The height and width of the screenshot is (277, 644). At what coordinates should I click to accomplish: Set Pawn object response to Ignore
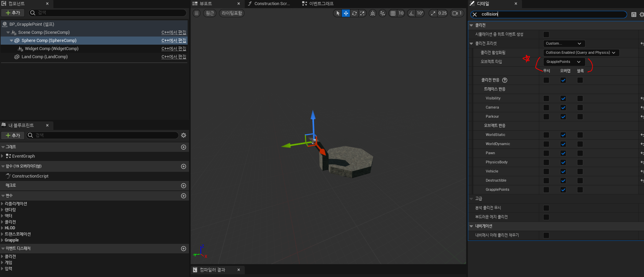tap(546, 153)
